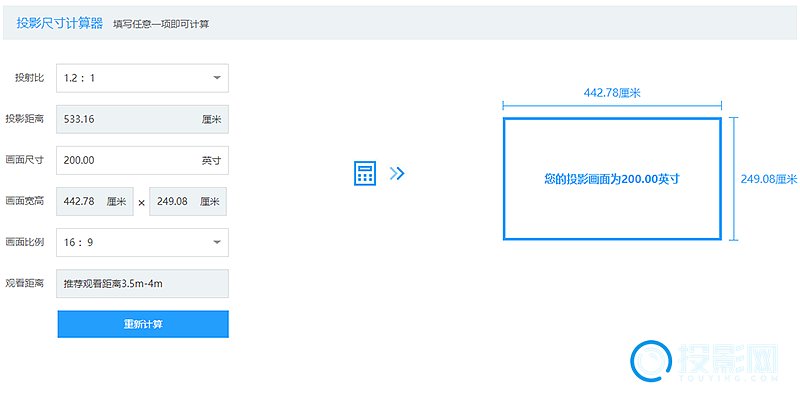Click the 画面宽高 label

coord(24,201)
